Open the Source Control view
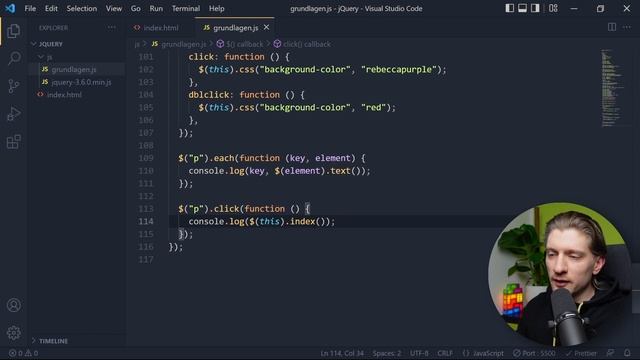The image size is (640, 360). pyautogui.click(x=13, y=86)
